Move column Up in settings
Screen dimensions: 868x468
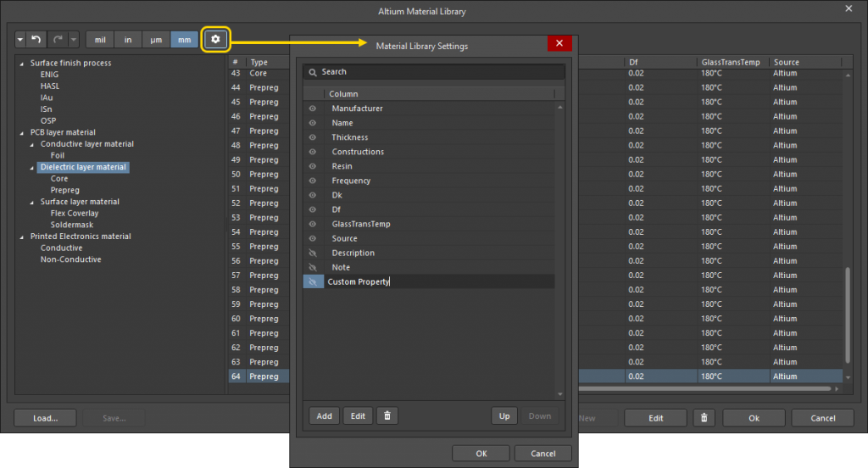(x=504, y=416)
